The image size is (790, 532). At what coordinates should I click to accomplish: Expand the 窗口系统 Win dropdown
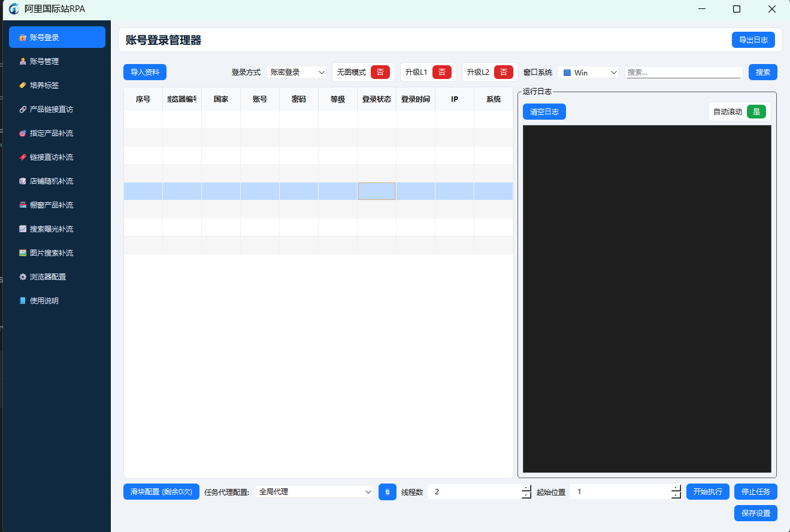[588, 71]
